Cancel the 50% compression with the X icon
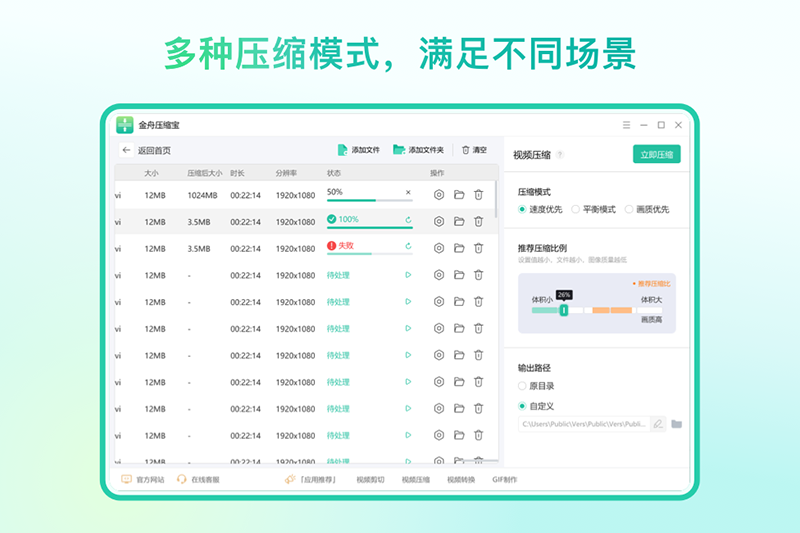This screenshot has width=800, height=533. coord(408,192)
